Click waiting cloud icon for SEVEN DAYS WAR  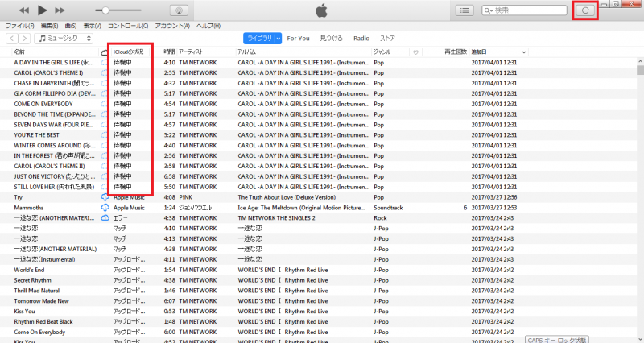(105, 125)
